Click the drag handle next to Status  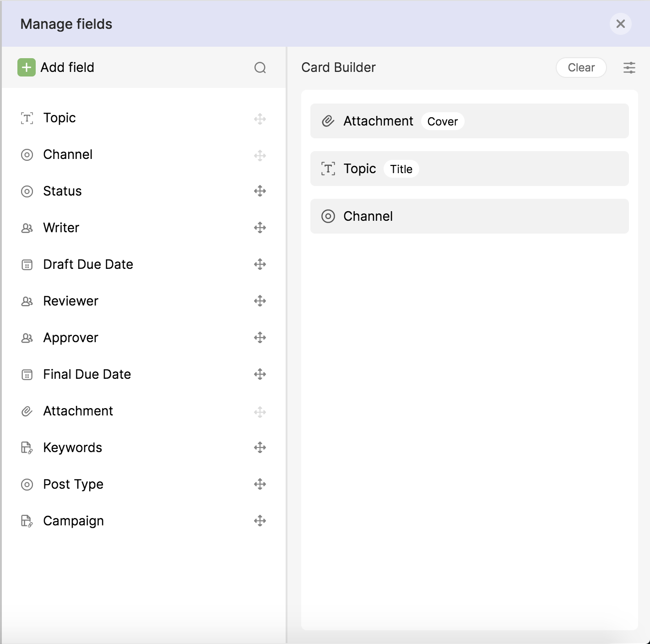[x=260, y=191]
